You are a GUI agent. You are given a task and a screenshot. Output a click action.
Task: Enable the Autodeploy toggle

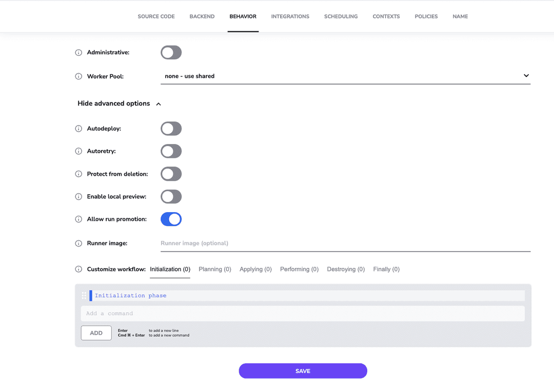pyautogui.click(x=171, y=129)
